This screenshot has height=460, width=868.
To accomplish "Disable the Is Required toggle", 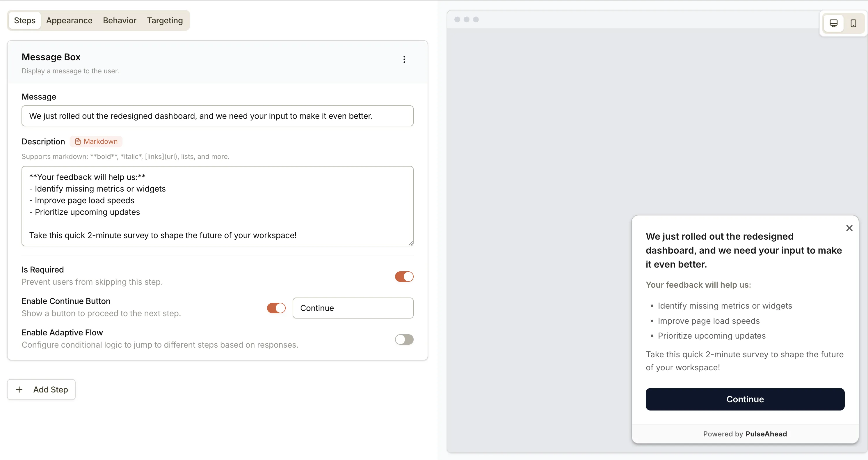I will coord(404,277).
